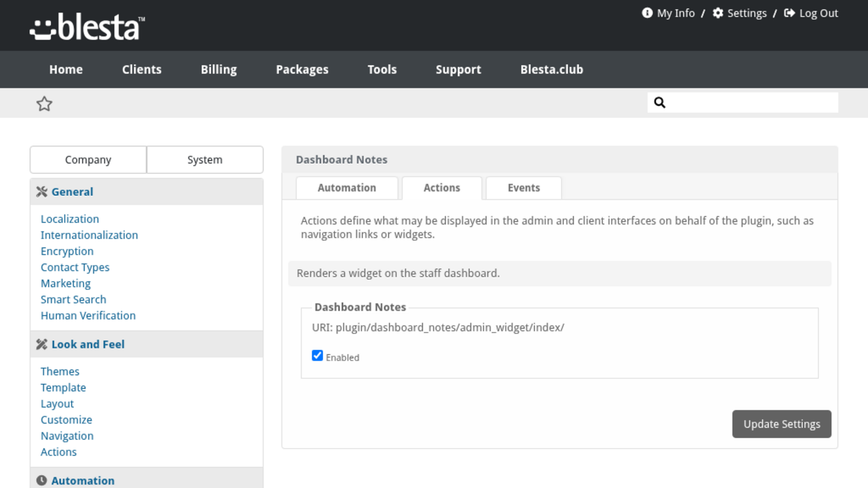Viewport: 868px width, 488px height.
Task: Click the Log Out arrow icon
Action: pyautogui.click(x=789, y=13)
